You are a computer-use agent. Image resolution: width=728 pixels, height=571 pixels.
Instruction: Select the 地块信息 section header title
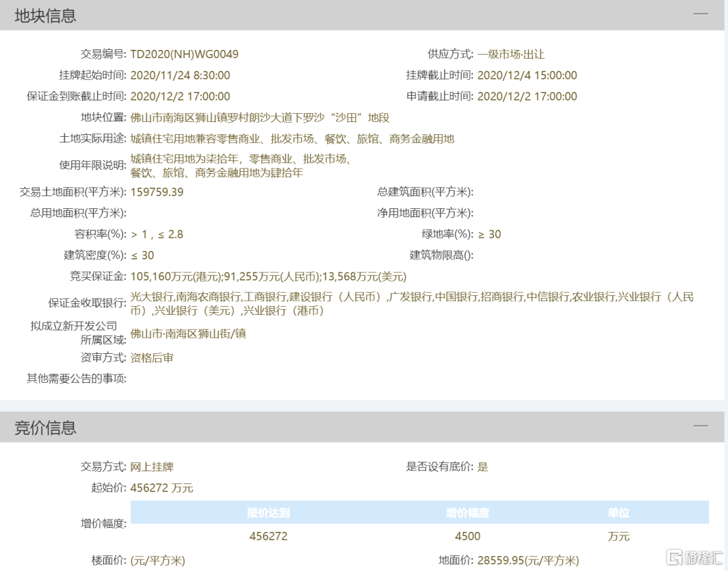tap(46, 16)
